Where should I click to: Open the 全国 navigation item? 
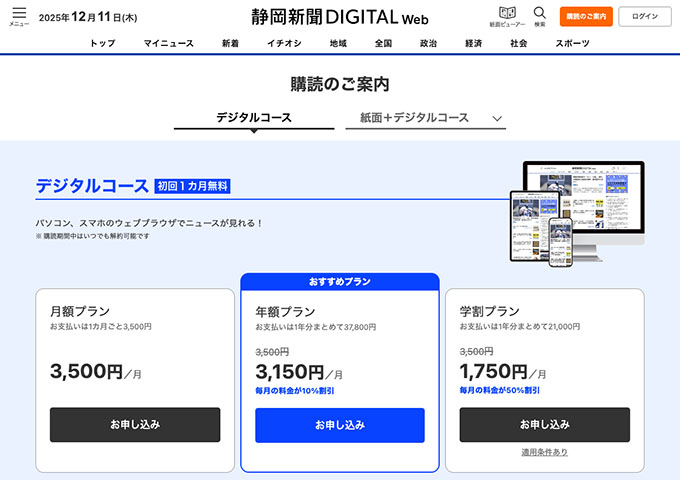[383, 43]
